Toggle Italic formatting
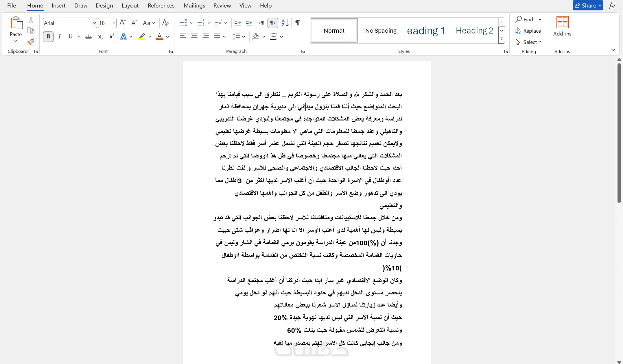Image resolution: width=623 pixels, height=364 pixels. pyautogui.click(x=59, y=37)
